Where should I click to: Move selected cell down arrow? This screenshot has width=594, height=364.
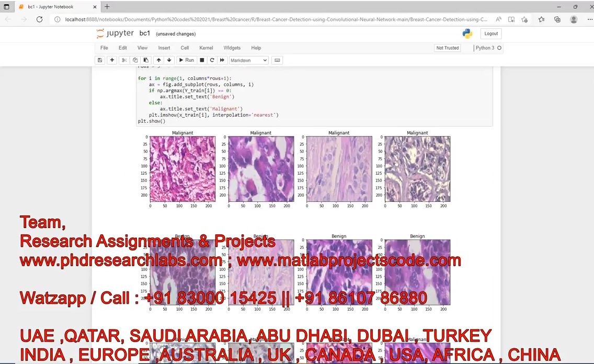click(x=169, y=60)
